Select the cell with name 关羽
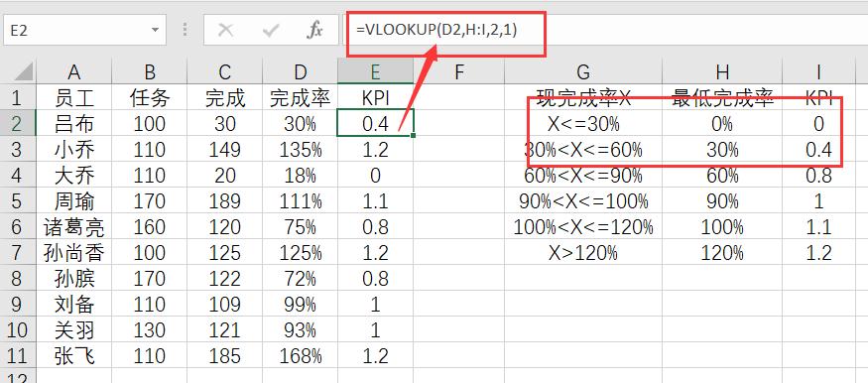 (74, 329)
